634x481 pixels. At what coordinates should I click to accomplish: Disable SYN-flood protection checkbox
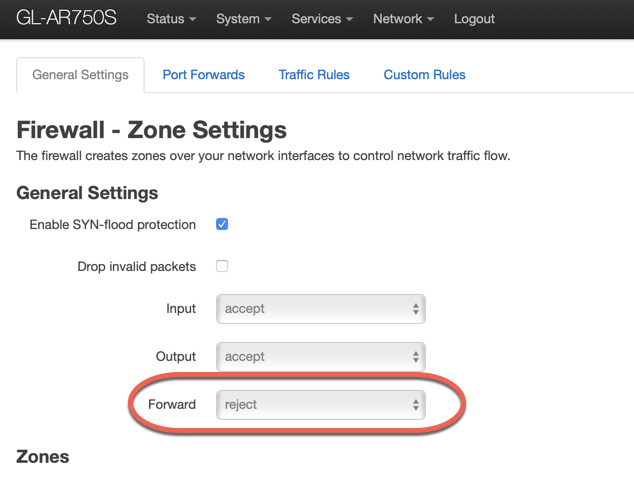[x=222, y=224]
